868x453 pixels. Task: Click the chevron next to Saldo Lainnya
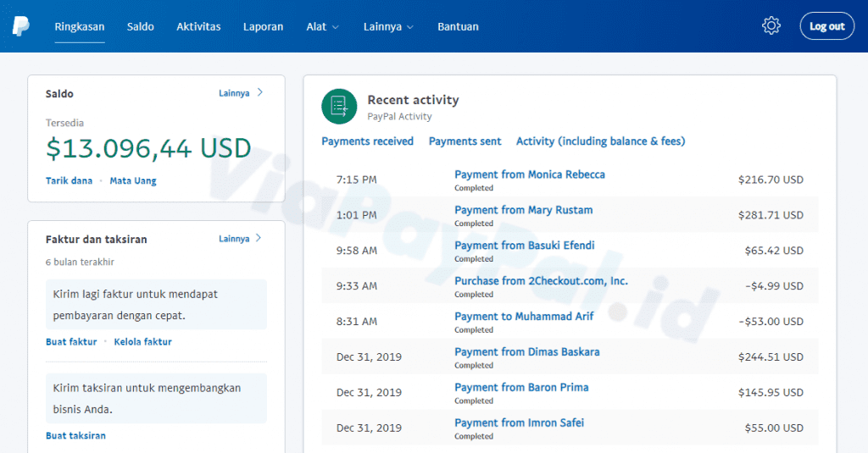(260, 92)
